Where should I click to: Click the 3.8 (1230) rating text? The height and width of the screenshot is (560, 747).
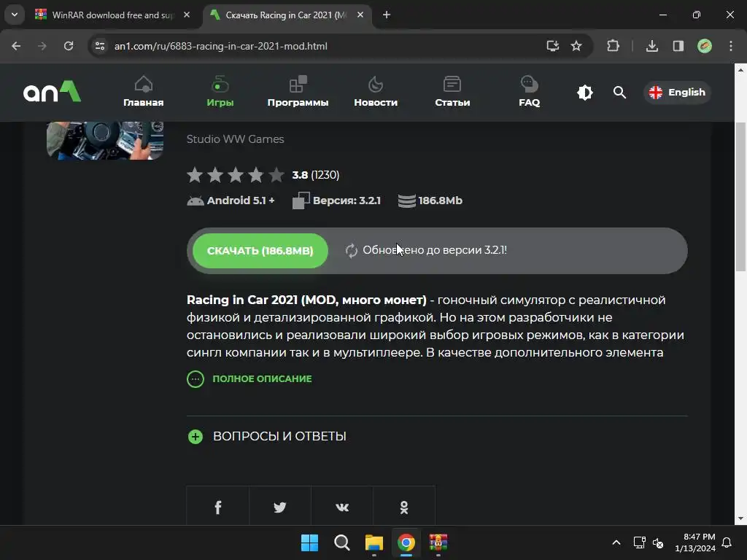[316, 175]
